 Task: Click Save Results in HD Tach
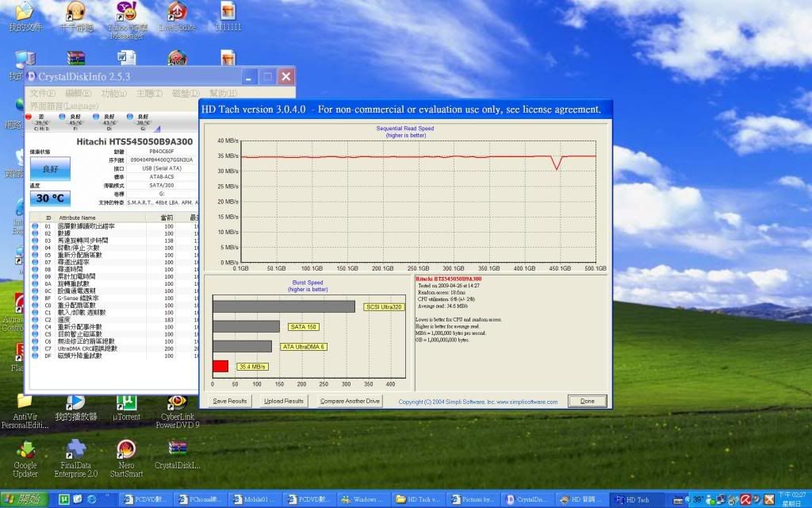pyautogui.click(x=230, y=401)
